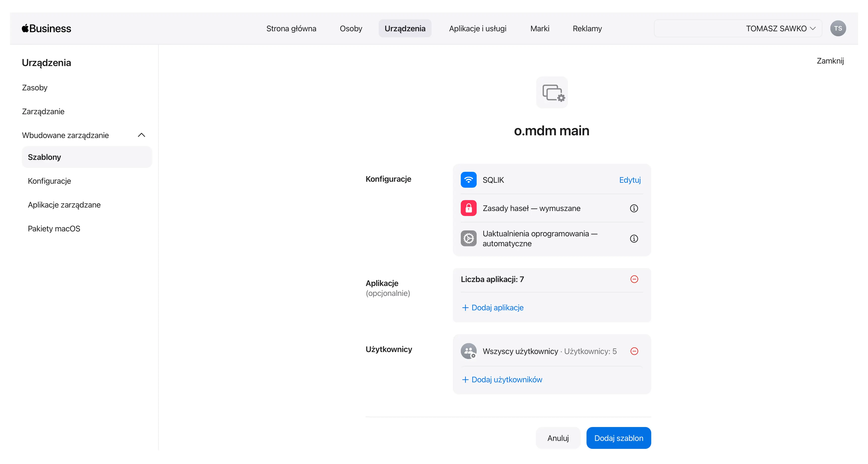Click the red password policy lock icon
The height and width of the screenshot is (464, 868).
(468, 208)
